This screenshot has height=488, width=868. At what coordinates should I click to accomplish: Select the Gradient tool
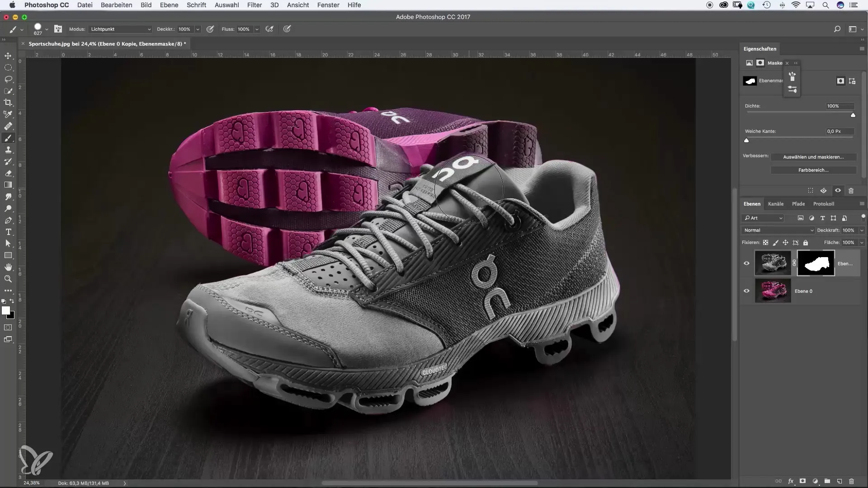[8, 185]
